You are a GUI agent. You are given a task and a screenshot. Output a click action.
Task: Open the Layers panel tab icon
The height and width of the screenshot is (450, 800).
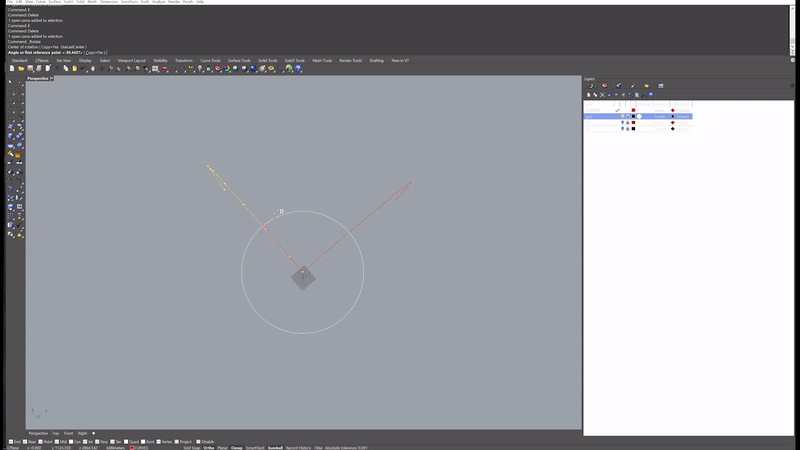pos(605,86)
